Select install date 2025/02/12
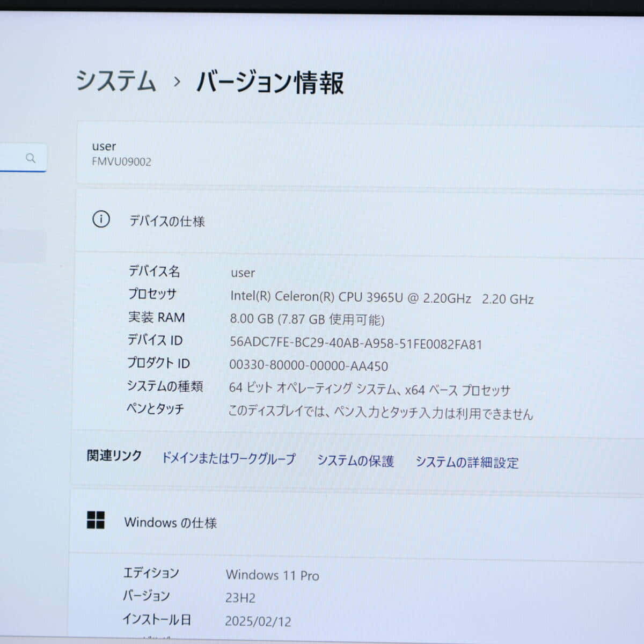The height and width of the screenshot is (644, 644). pyautogui.click(x=258, y=621)
